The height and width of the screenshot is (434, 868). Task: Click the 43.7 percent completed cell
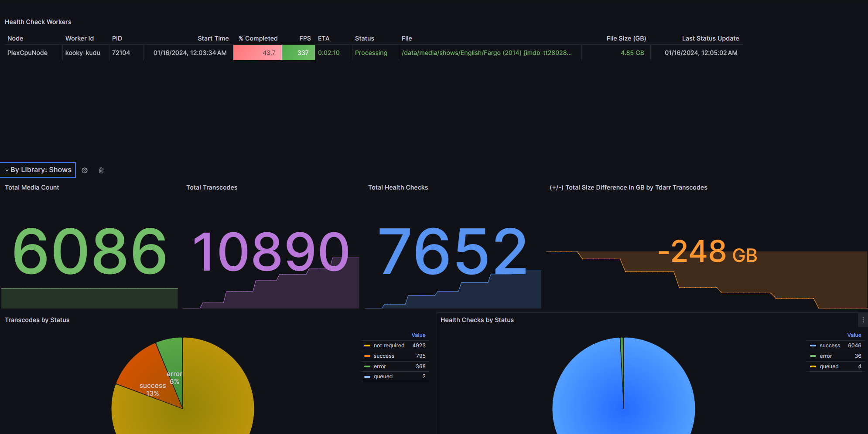pos(257,53)
